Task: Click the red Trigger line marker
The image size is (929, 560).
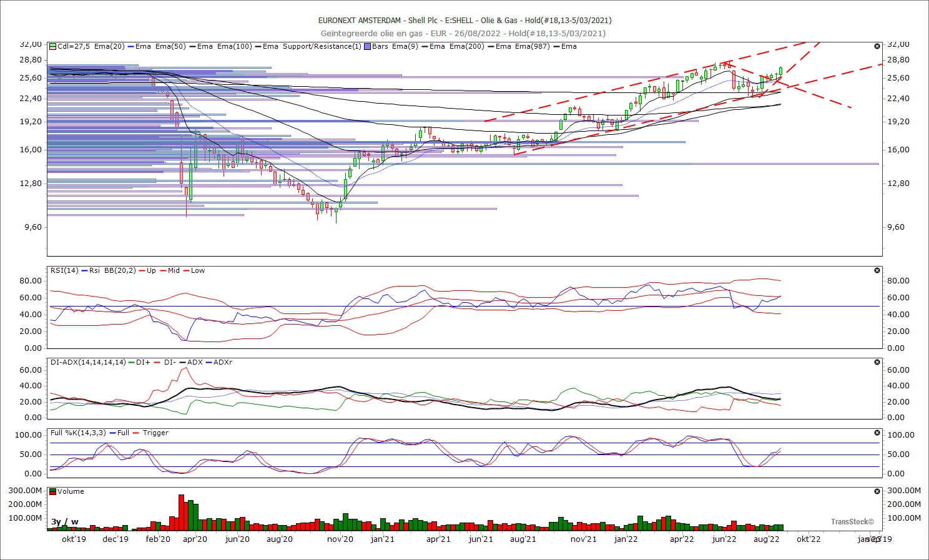Action: click(x=136, y=433)
